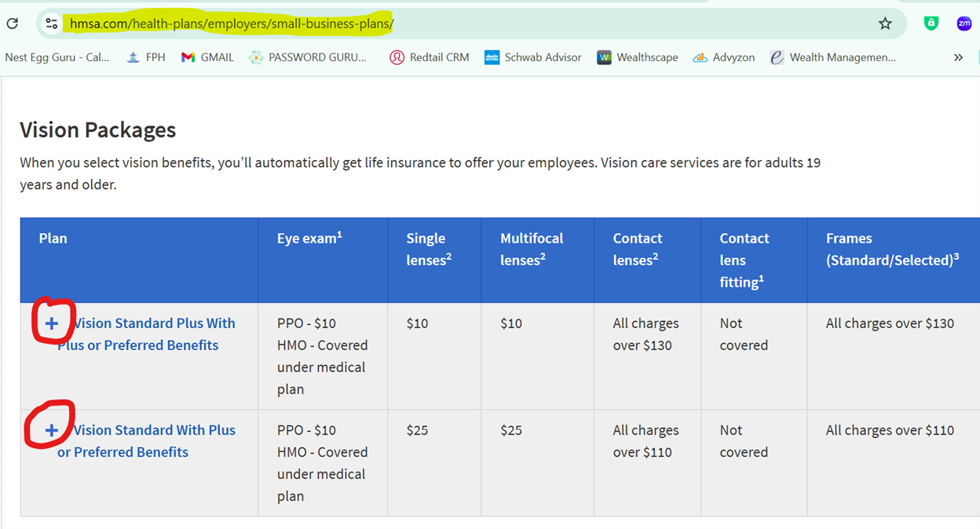This screenshot has height=529, width=980.
Task: Bookmark this page with the star icon
Action: point(885,24)
